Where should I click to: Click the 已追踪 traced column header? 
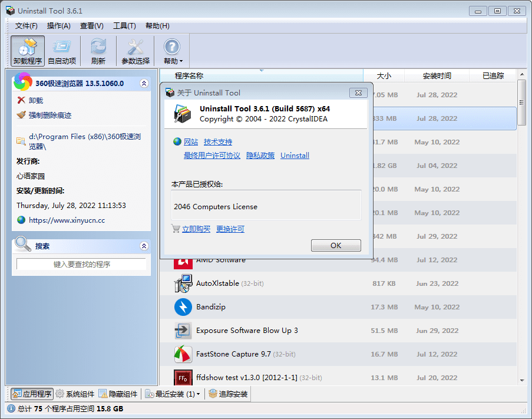(493, 75)
